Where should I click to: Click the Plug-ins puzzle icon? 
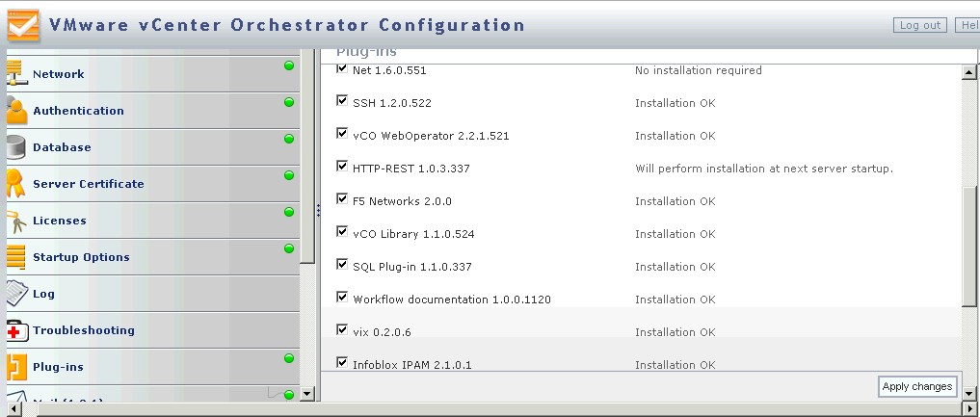click(16, 367)
